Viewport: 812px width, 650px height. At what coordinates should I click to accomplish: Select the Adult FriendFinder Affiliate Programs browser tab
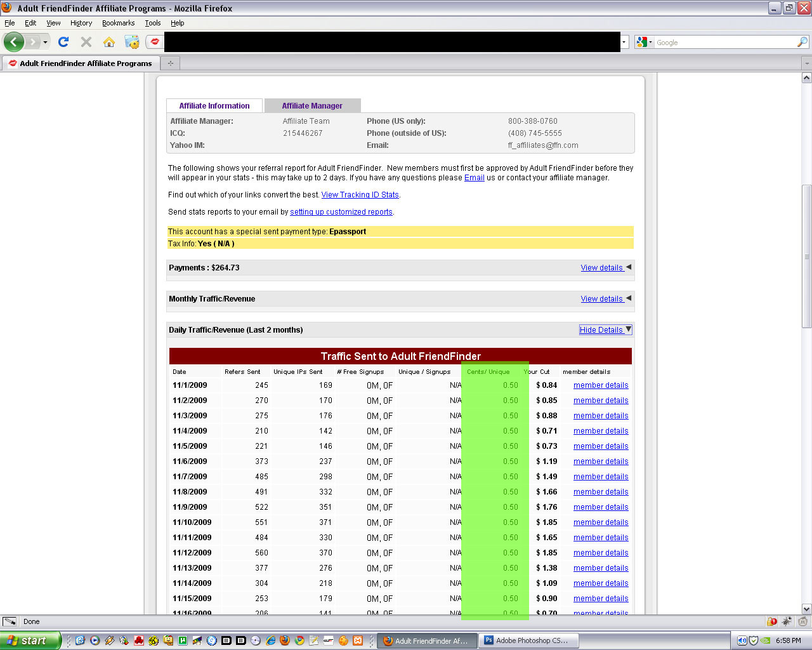[80, 63]
